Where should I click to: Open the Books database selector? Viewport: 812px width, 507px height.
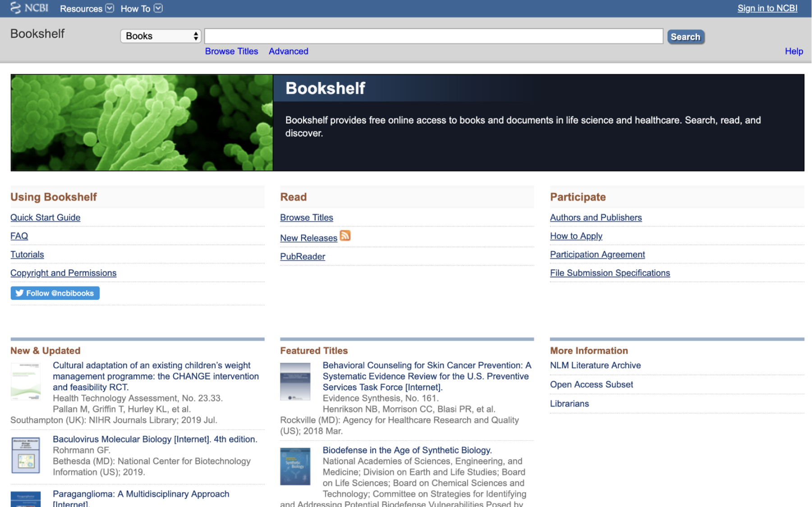pyautogui.click(x=161, y=36)
